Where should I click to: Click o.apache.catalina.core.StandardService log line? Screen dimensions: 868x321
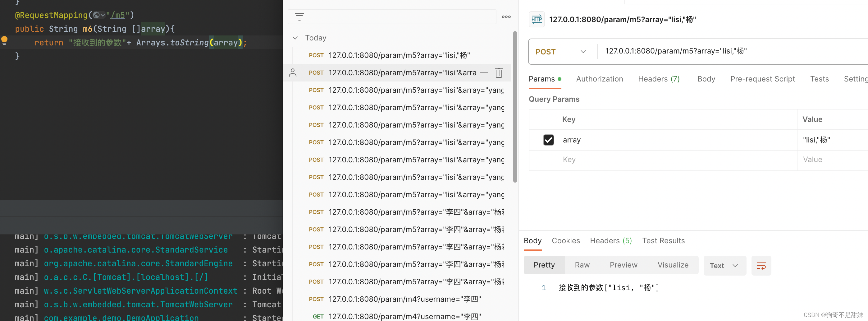136,250
